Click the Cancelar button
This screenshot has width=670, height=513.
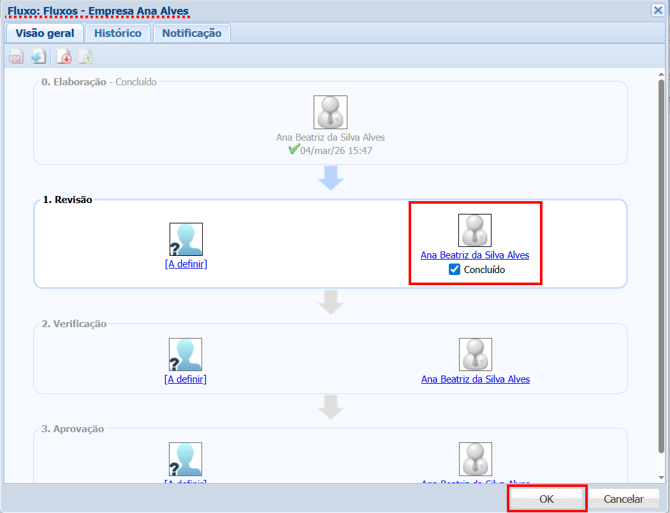point(623,498)
